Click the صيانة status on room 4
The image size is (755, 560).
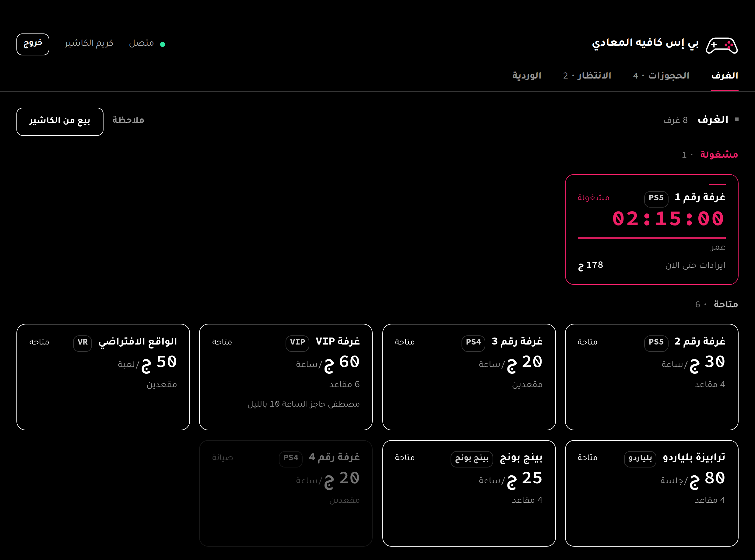(223, 458)
